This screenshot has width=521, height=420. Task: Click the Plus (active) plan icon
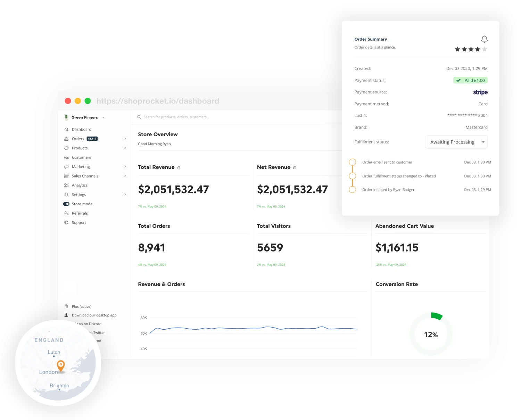pos(66,306)
